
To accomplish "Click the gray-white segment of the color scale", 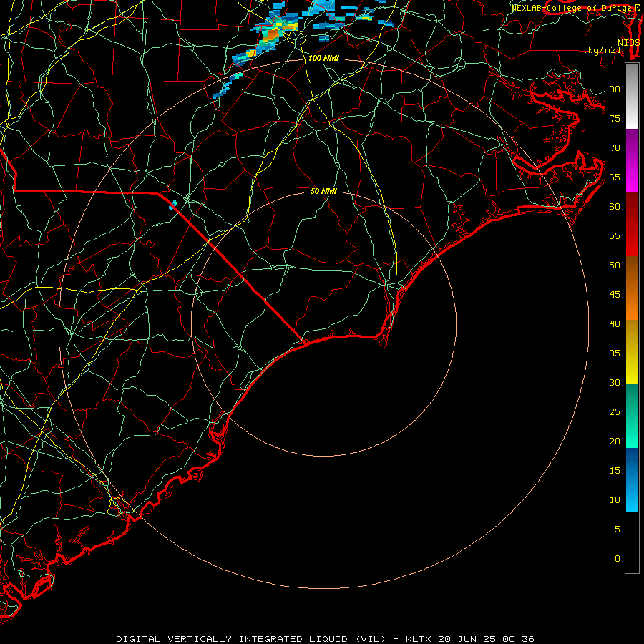I will (632, 96).
